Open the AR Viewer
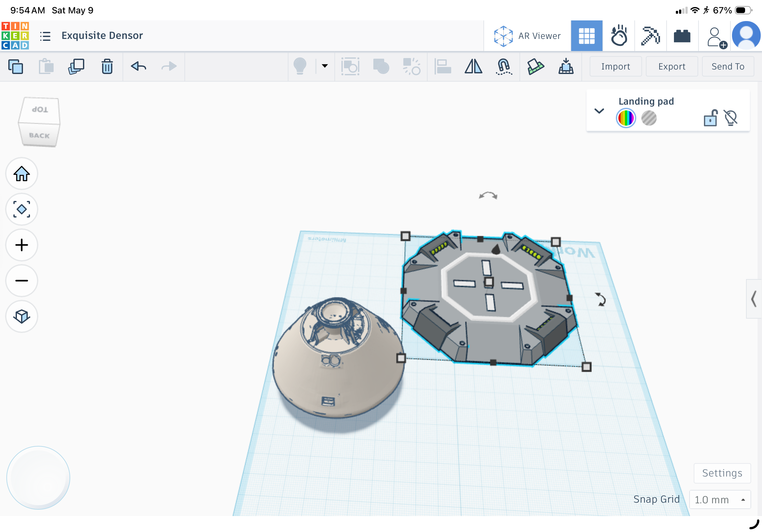The height and width of the screenshot is (532, 762). click(x=527, y=36)
